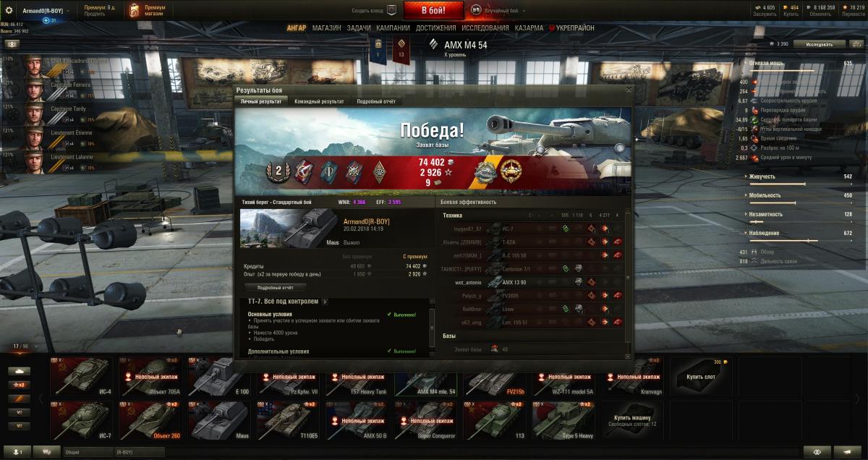The image size is (868, 460).
Task: Open the settings gear menu
Action: (10, 10)
